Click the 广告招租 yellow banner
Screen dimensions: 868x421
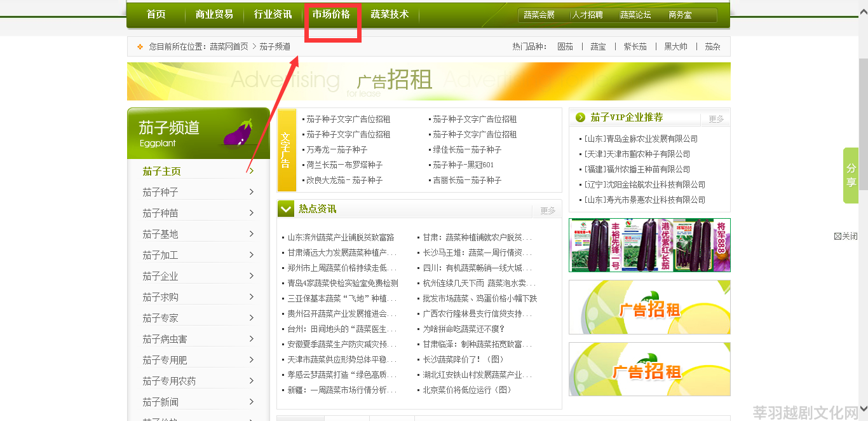click(429, 81)
